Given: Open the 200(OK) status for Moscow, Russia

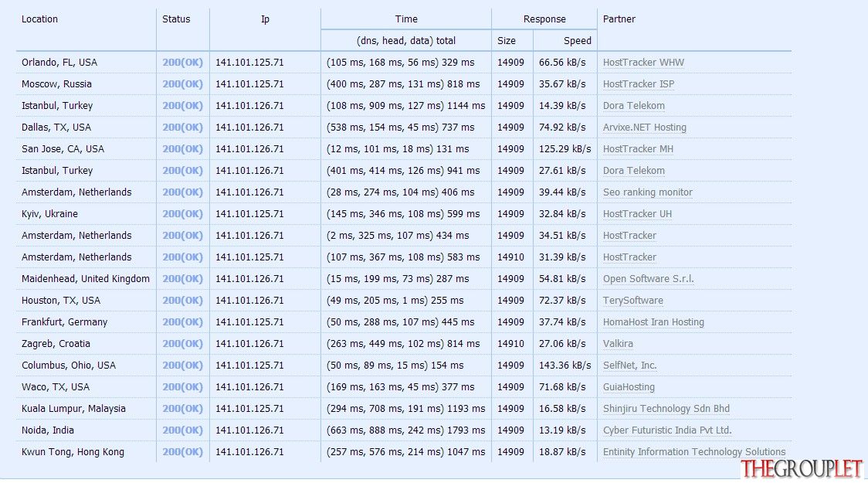Looking at the screenshot, I should pyautogui.click(x=183, y=84).
